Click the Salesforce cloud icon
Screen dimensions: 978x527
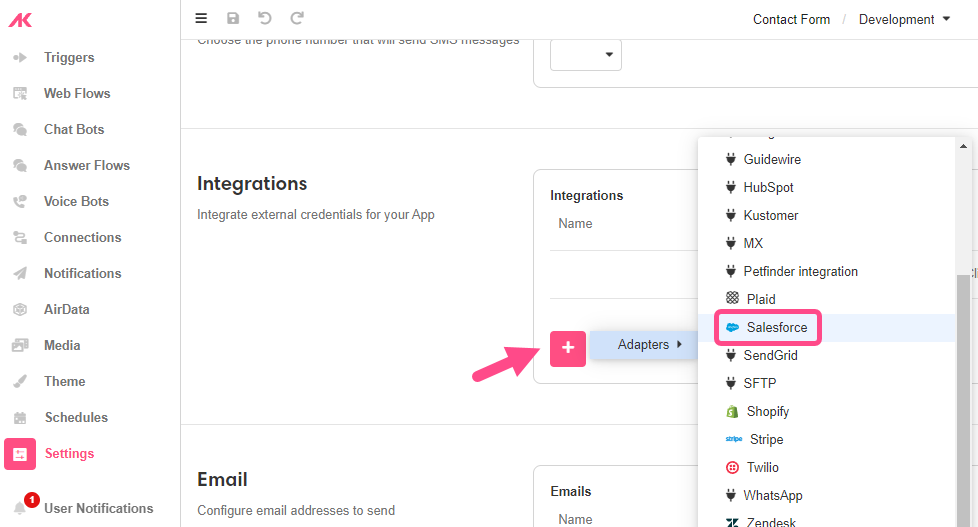tap(732, 327)
